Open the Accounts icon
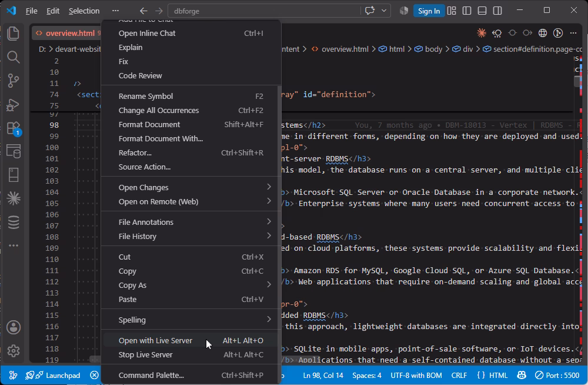588x385 pixels. (x=14, y=327)
